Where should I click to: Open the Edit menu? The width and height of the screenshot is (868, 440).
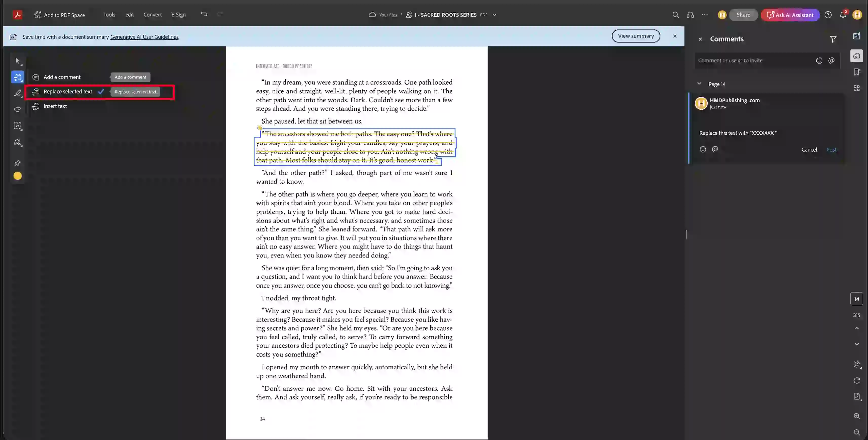tap(129, 14)
